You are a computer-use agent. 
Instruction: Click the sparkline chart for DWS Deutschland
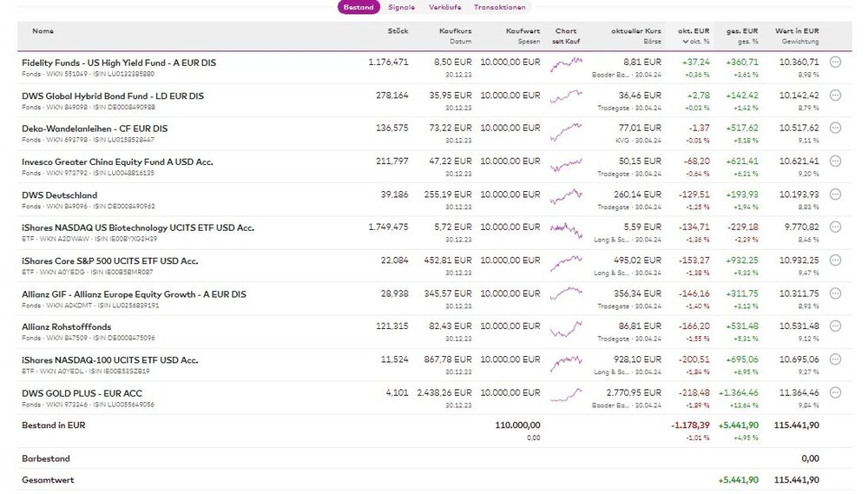[566, 195]
